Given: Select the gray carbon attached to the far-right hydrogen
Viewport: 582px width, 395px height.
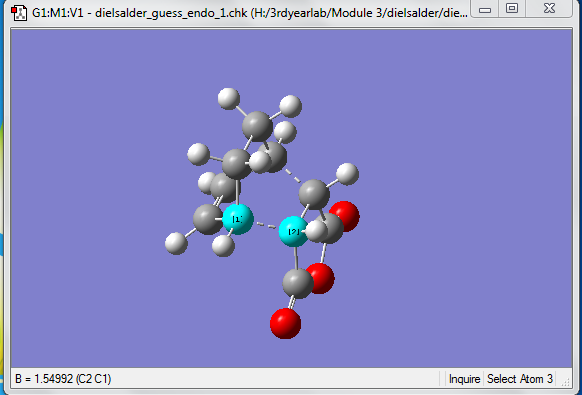Looking at the screenshot, I should (314, 194).
